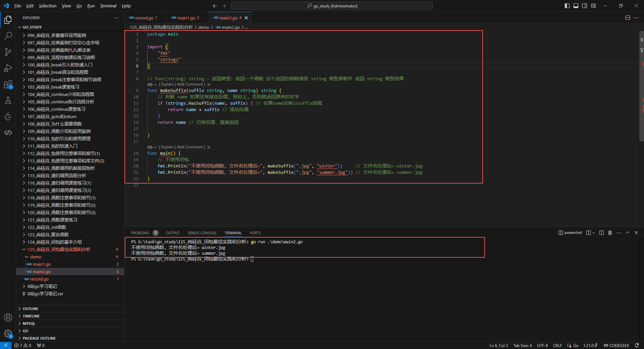
Task: Click Explain above func main
Action: click(167, 147)
